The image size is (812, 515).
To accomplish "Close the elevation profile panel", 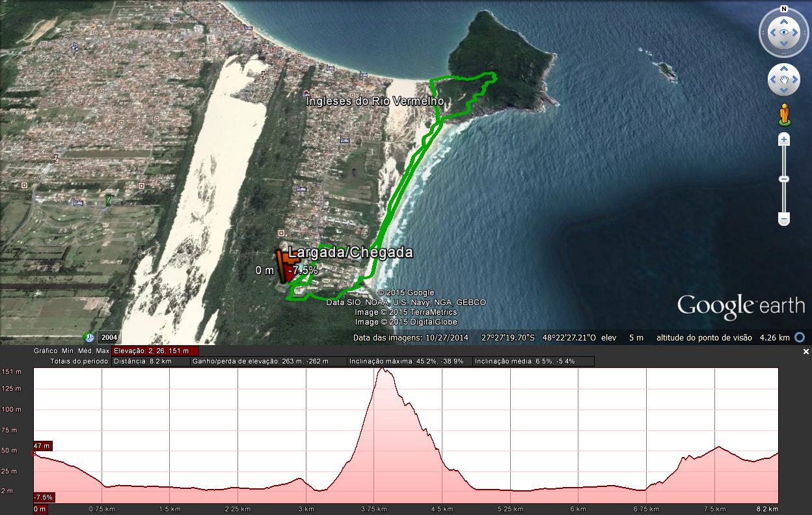I will click(805, 352).
